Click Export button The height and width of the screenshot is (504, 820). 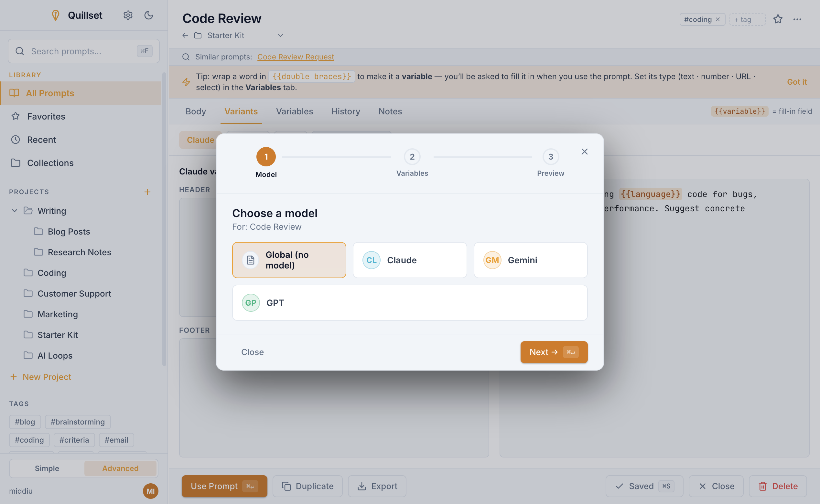click(377, 486)
